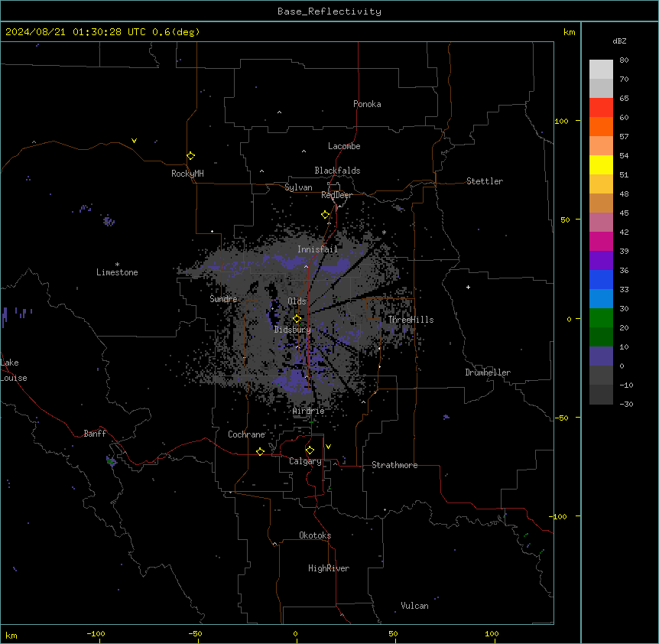The width and height of the screenshot is (659, 644).
Task: Click the Ponoka city label
Action: coord(367,104)
